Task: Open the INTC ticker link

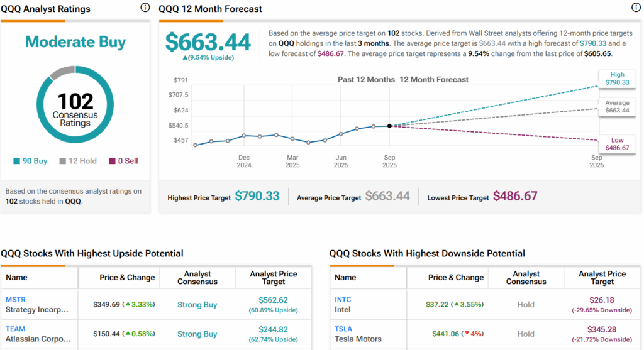Action: [343, 299]
